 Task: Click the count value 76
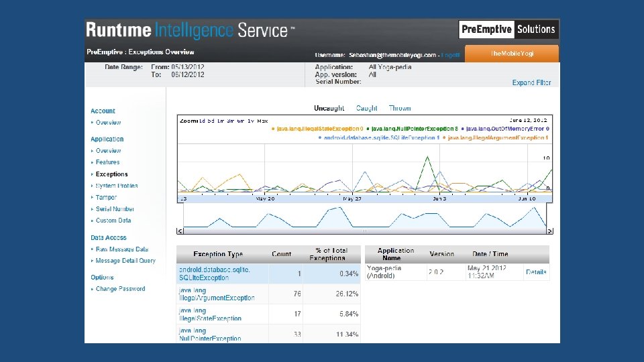point(297,294)
